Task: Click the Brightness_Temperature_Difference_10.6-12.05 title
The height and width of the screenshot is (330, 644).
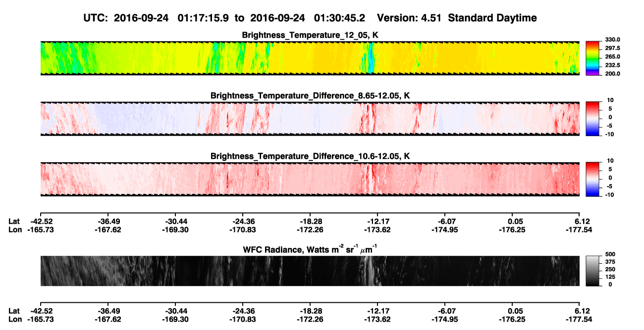Action: coord(310,156)
